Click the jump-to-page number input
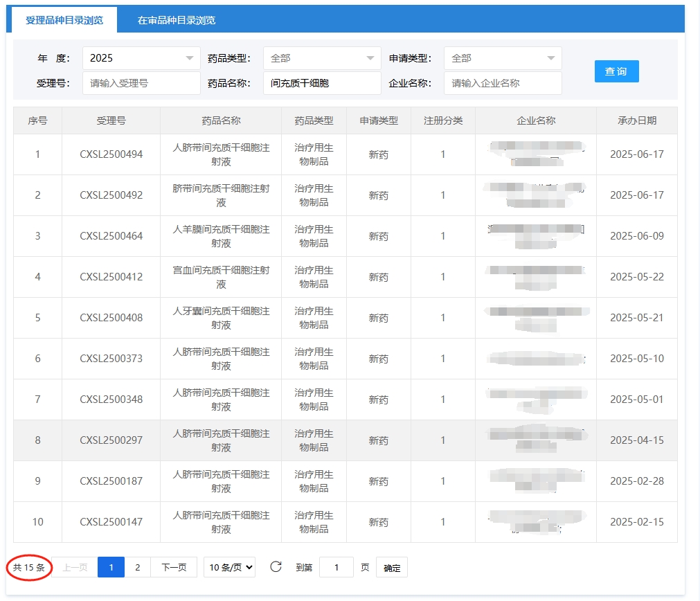700x601 pixels. (336, 568)
